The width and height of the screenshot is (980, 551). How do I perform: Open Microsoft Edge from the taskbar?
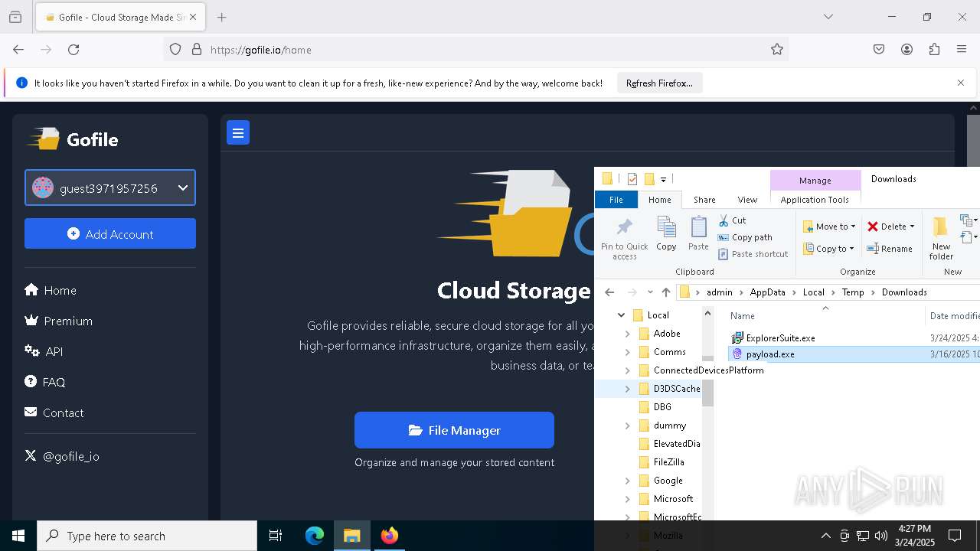point(315,536)
